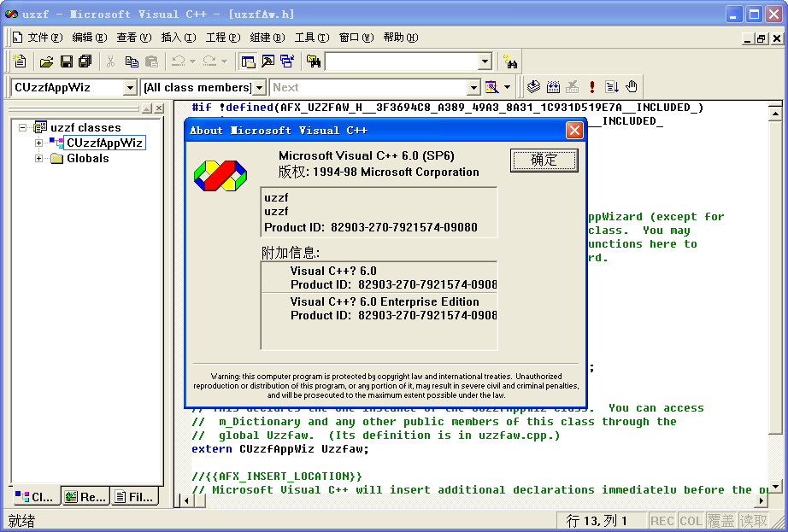Toggle the Workspace window toolbar button

pyautogui.click(x=248, y=61)
